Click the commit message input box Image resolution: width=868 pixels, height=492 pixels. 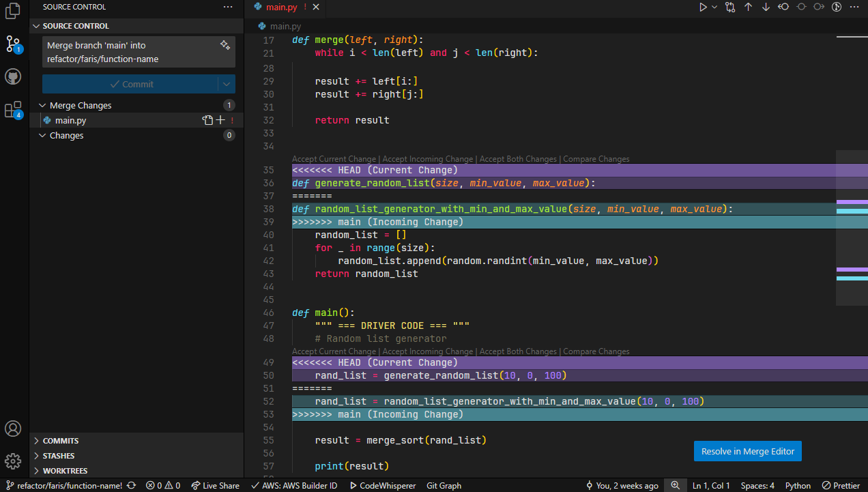130,52
